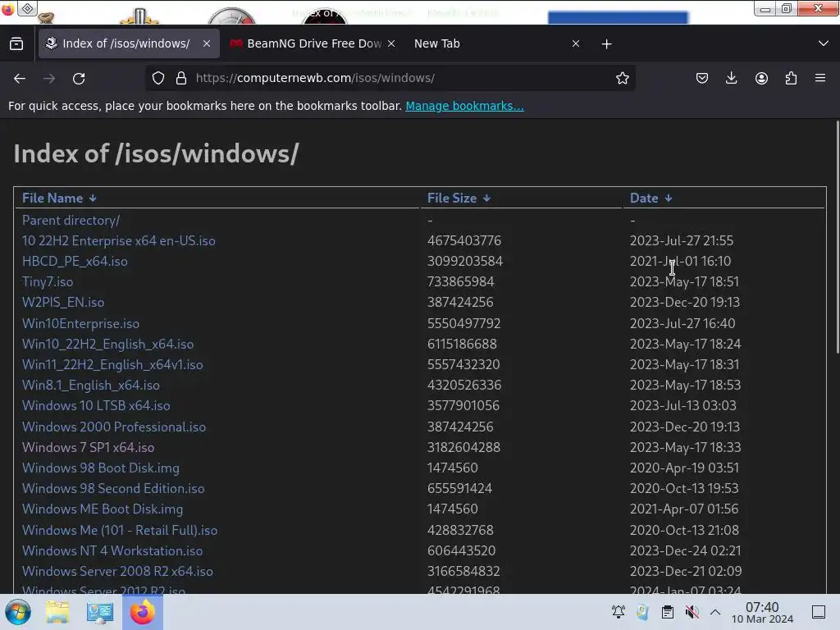Open the Firefox hamburger menu
The image size is (840, 630).
pyautogui.click(x=820, y=78)
